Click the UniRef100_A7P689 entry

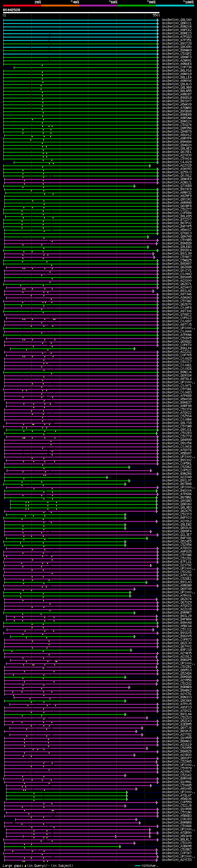(177, 396)
